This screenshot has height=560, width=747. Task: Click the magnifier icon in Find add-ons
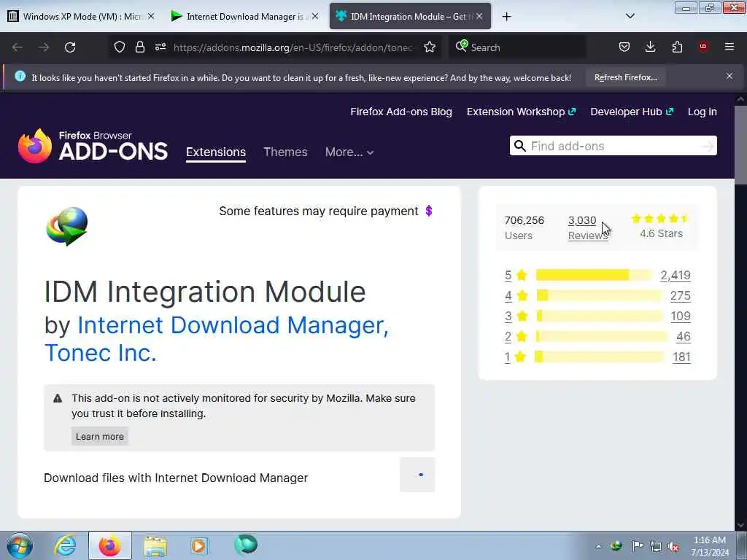coord(520,146)
